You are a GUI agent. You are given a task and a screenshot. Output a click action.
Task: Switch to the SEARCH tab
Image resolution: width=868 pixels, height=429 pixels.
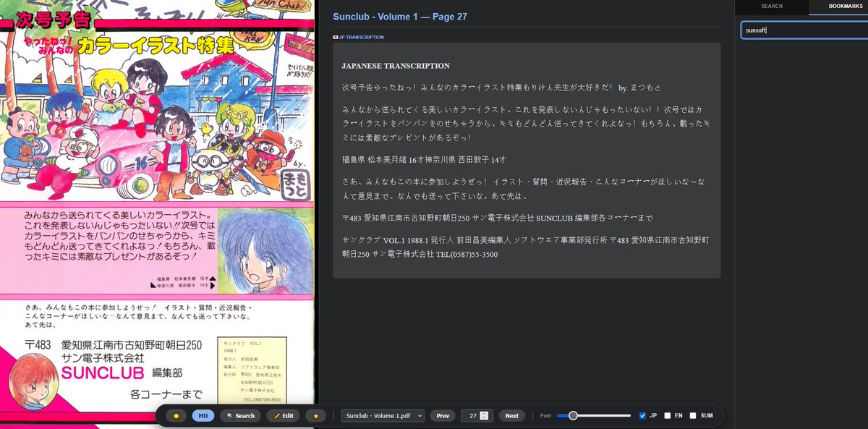click(x=772, y=7)
